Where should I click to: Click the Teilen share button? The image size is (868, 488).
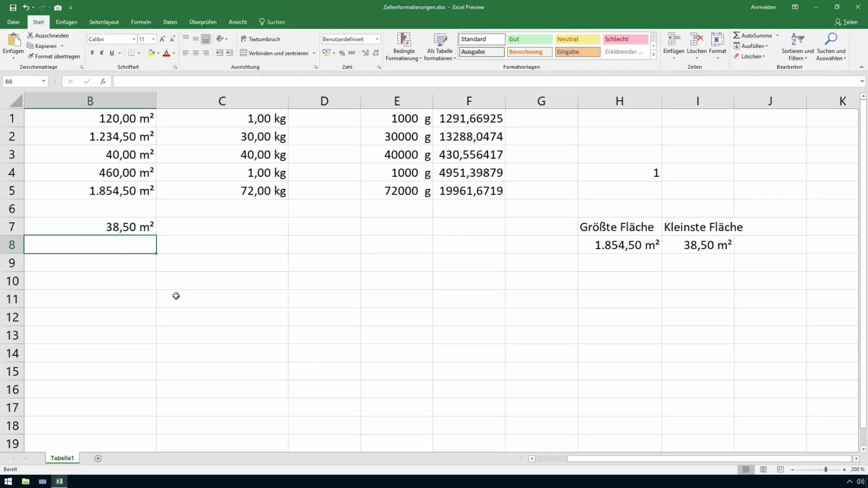(x=846, y=22)
